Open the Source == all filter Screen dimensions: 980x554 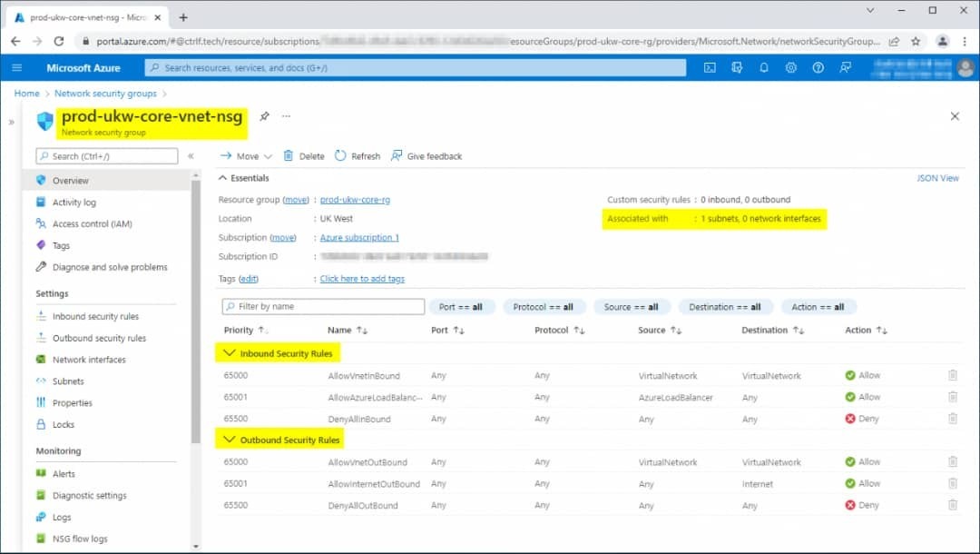[x=632, y=307]
